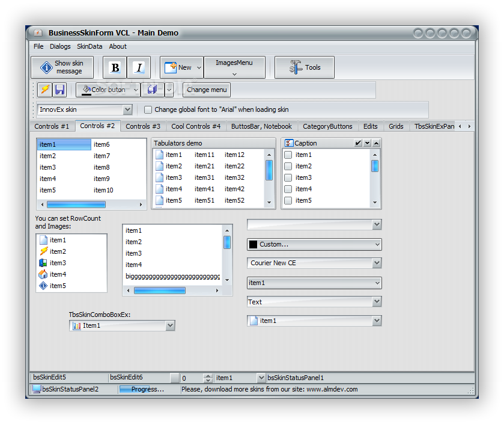Open the Custom... color combo box

click(x=314, y=245)
